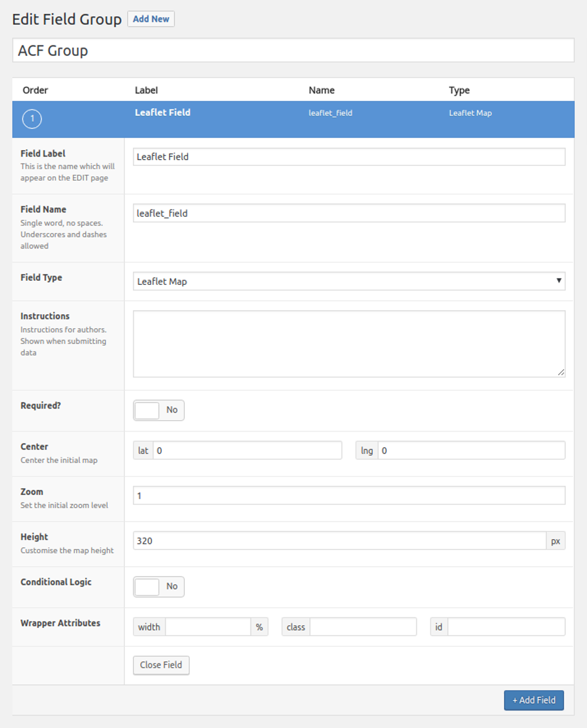This screenshot has height=728, width=587.
Task: Focus the ACF Group title field
Action: [x=293, y=51]
